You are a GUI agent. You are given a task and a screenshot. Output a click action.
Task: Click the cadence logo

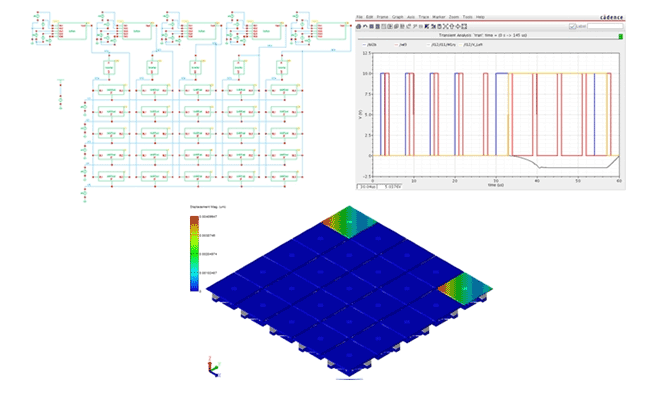pyautogui.click(x=611, y=17)
